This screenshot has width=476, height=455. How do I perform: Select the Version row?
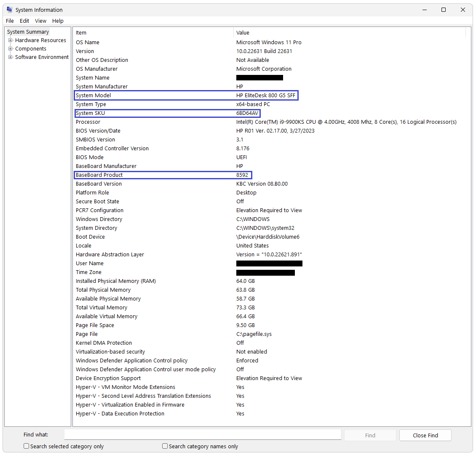tap(269, 51)
